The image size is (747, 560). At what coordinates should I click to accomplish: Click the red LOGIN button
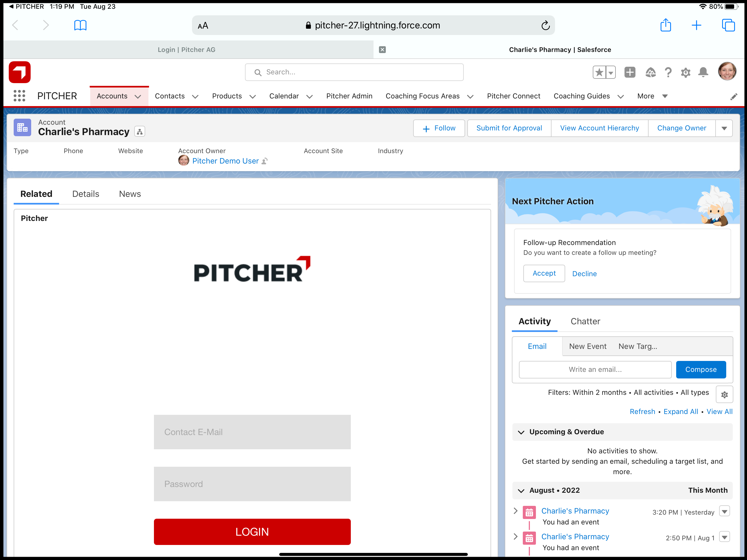252,532
